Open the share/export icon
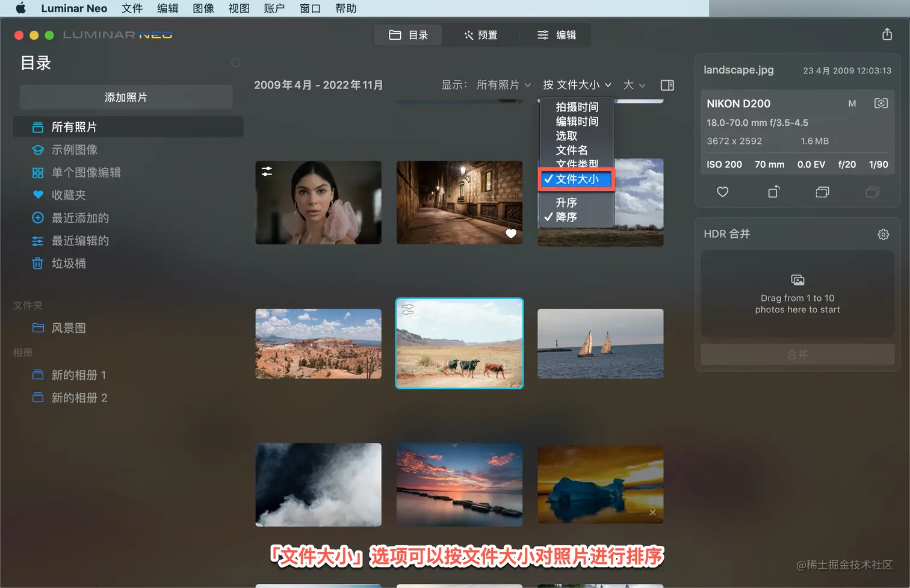910x588 pixels. click(887, 34)
